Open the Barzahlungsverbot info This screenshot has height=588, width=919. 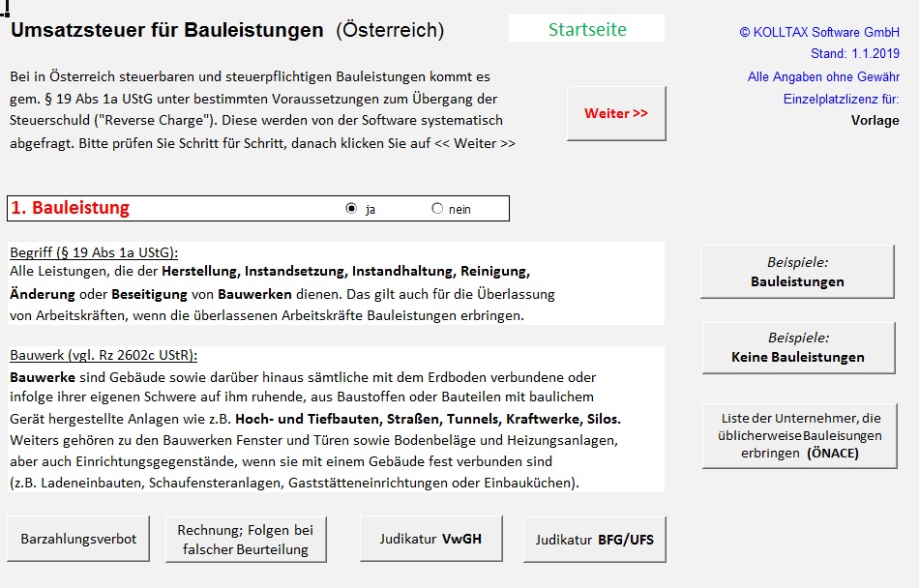78,539
